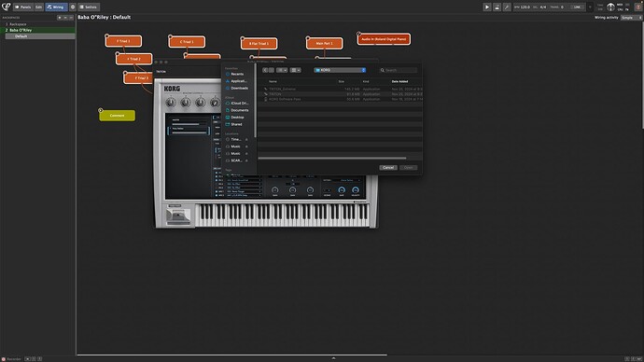
Task: Go back with file dialog back arrow
Action: pyautogui.click(x=265, y=70)
